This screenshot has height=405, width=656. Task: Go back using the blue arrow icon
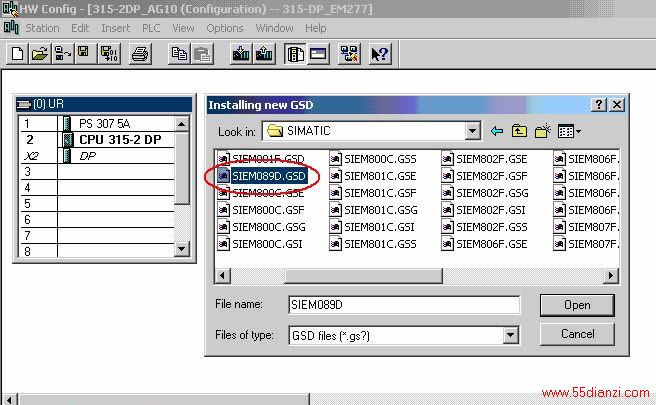pos(497,131)
